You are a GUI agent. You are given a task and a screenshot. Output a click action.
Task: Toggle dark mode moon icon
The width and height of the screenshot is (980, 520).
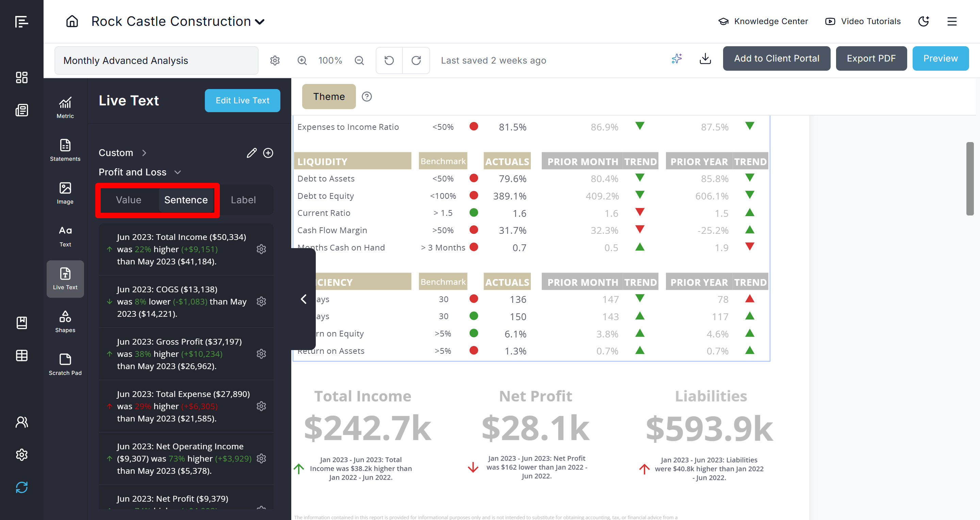[x=924, y=21]
